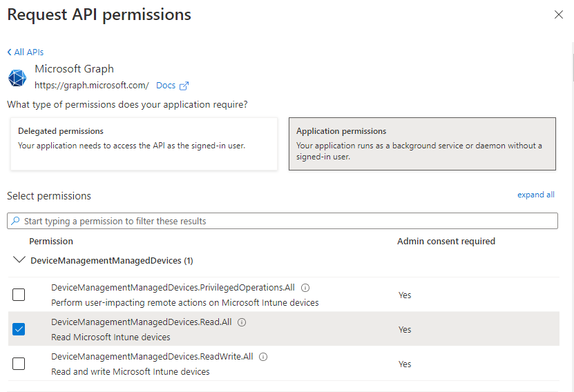Click the external link icon beside Docs

184,86
